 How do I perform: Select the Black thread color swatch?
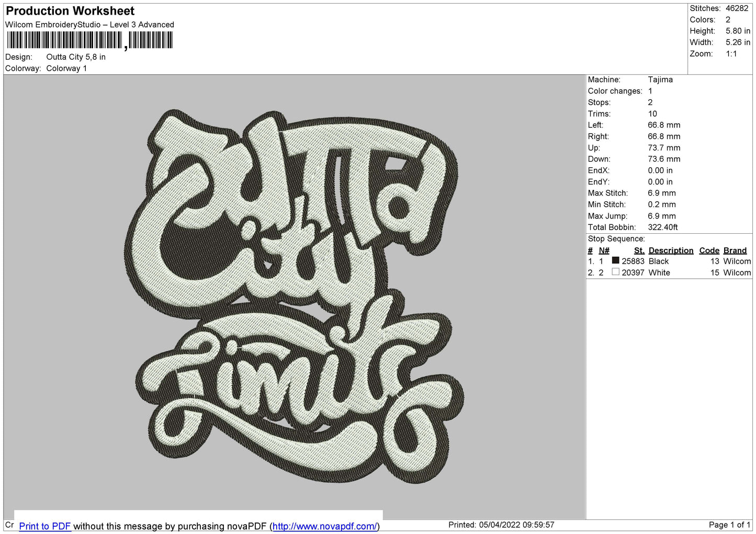(x=616, y=260)
